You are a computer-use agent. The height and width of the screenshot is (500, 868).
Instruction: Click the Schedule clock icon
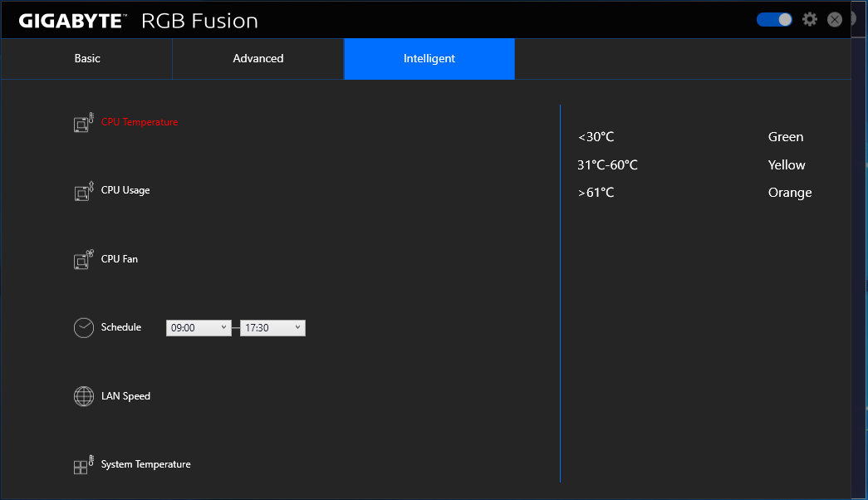(84, 328)
